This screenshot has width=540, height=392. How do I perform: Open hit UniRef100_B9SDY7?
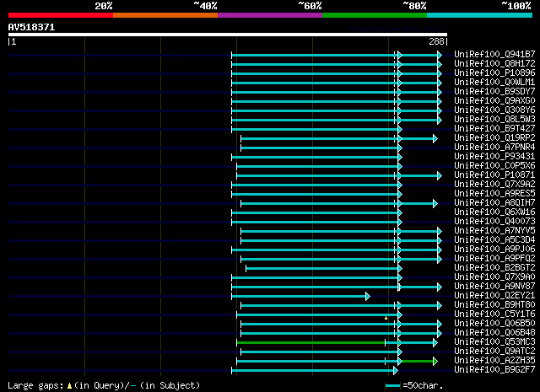tap(494, 92)
